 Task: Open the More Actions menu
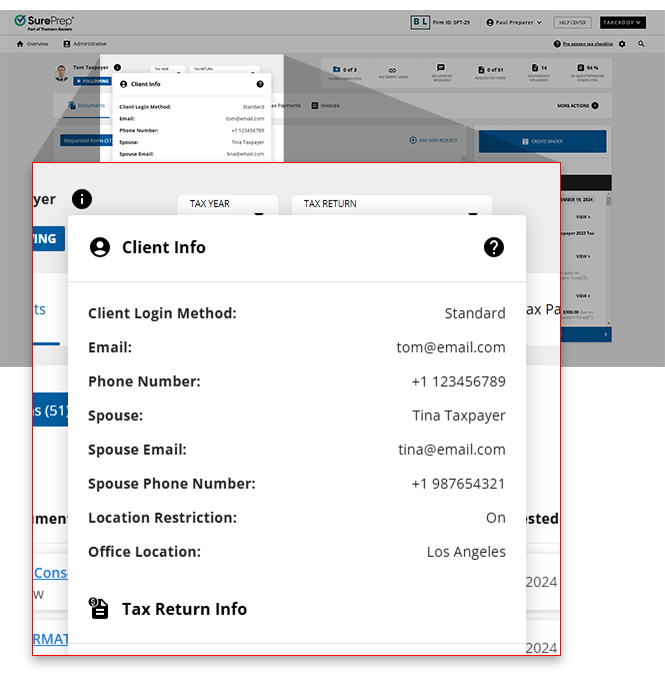[x=577, y=105]
